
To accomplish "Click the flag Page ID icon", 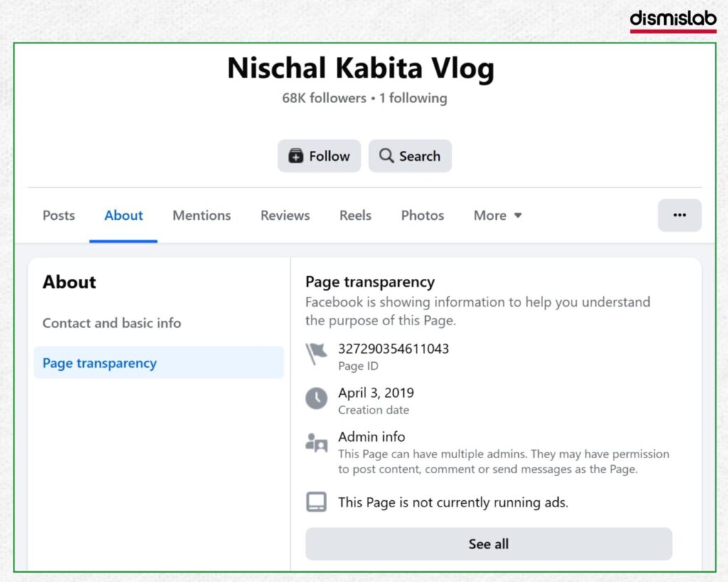I will tap(316, 354).
